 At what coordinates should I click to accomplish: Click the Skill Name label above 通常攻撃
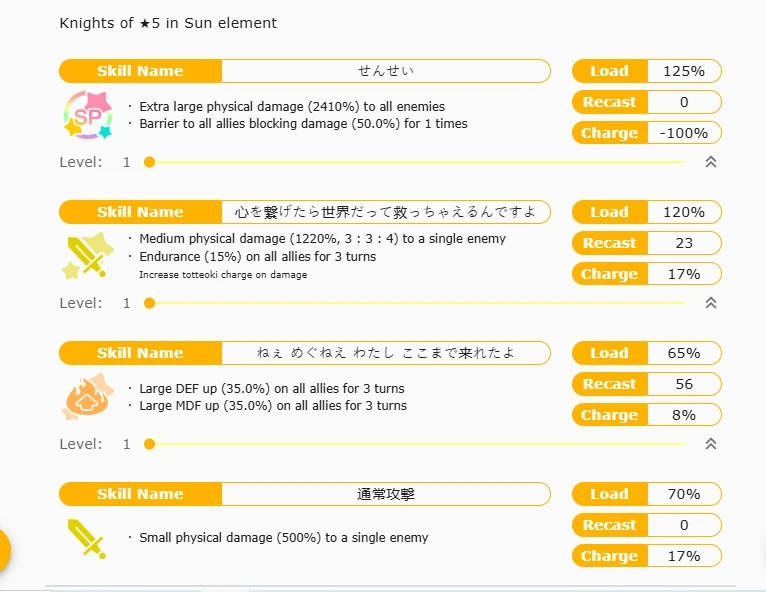click(x=140, y=494)
